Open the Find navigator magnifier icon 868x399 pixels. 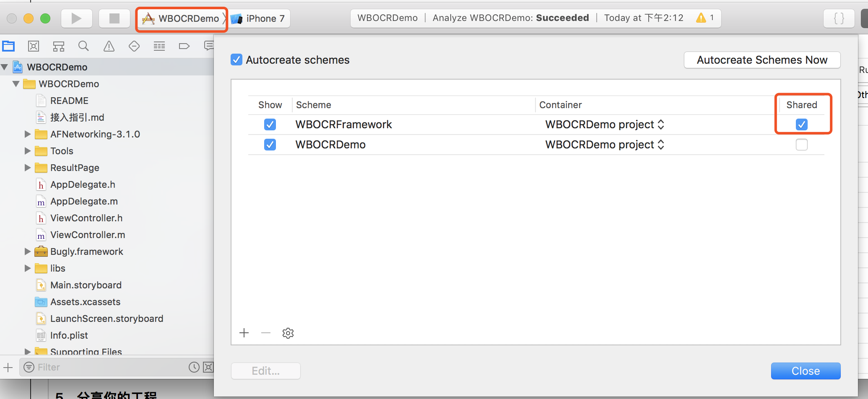[84, 46]
